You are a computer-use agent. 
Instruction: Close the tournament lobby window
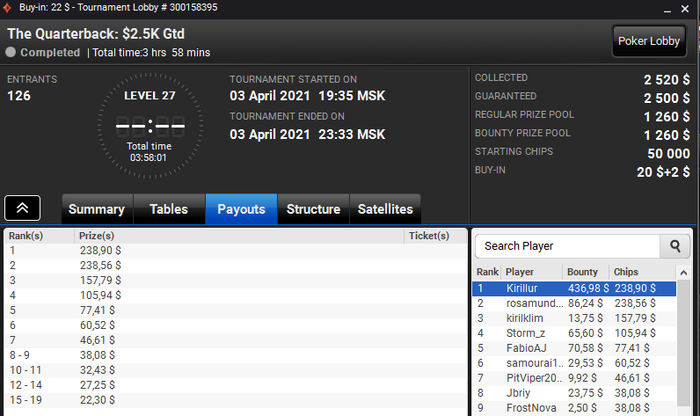[x=685, y=8]
